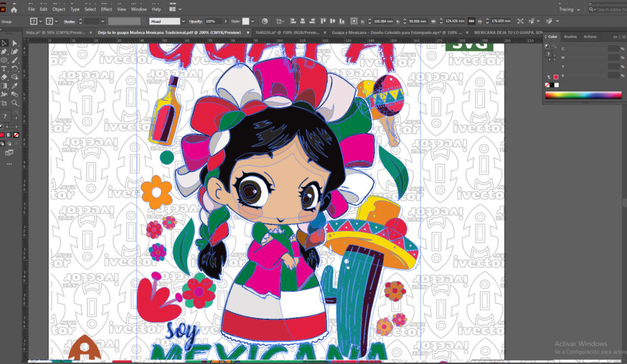Expand the Opacity arrow
Image resolution: width=627 pixels, height=364 pixels.
click(226, 21)
